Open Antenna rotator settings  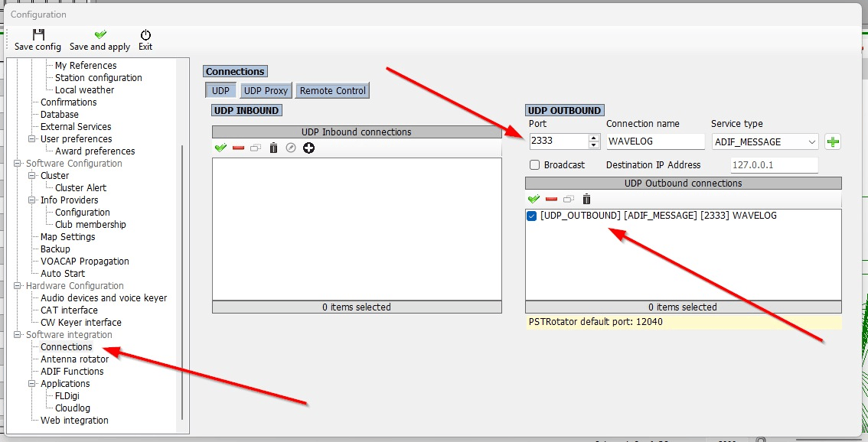75,359
